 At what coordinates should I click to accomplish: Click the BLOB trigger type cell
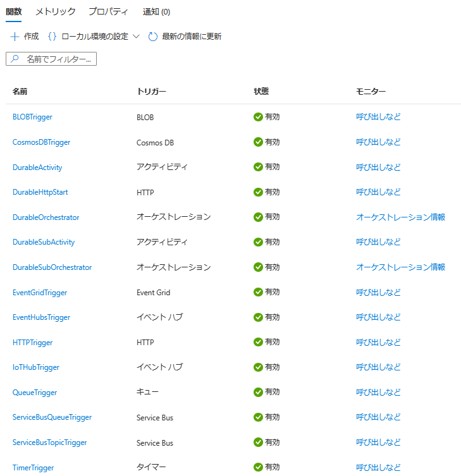pyautogui.click(x=145, y=118)
